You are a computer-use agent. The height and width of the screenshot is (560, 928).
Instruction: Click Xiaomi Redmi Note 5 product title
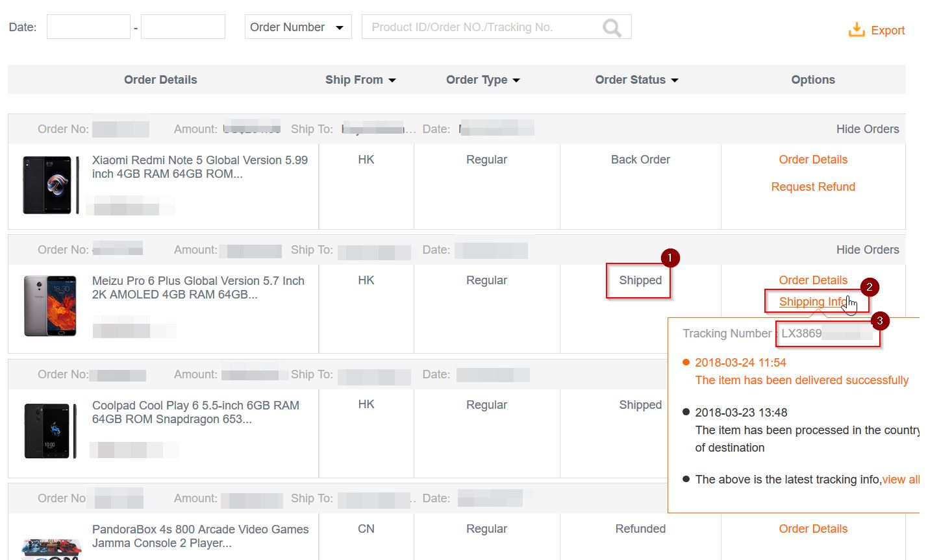tap(200, 167)
